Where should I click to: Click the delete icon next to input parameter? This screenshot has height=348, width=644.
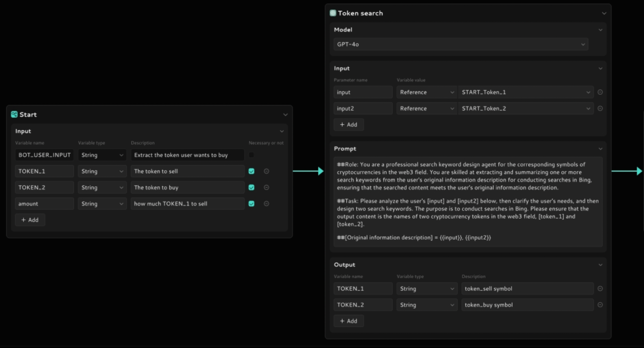[600, 92]
